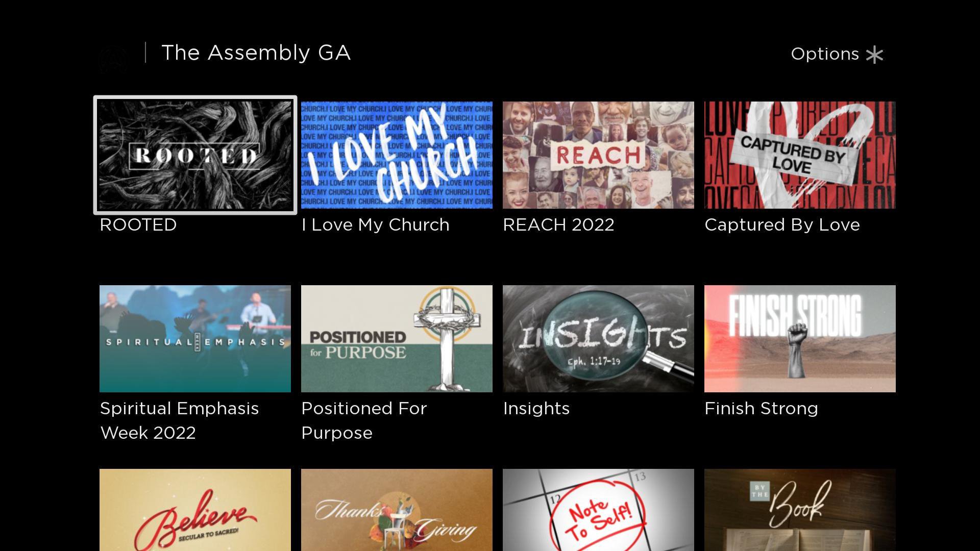
Task: Click the REACH 2022 title text
Action: 558,225
